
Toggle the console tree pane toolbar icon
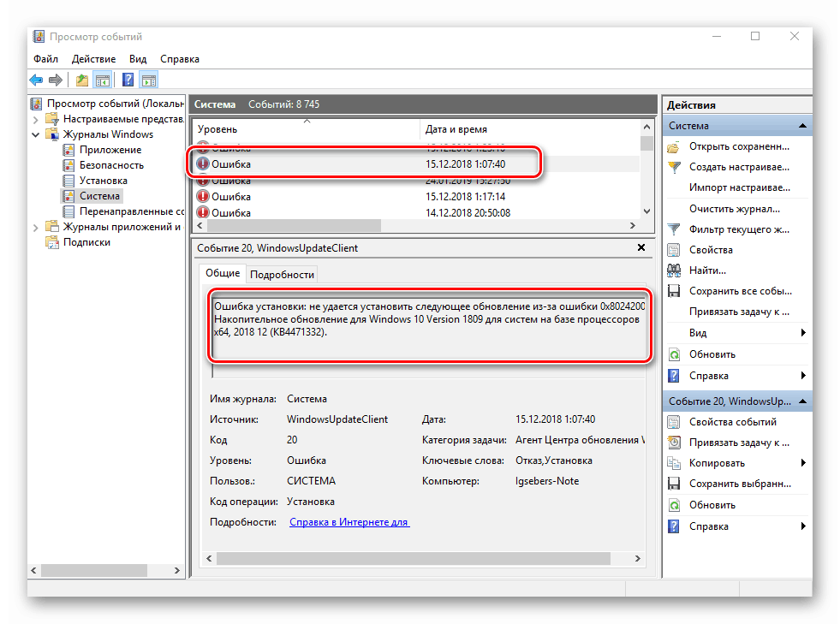(x=102, y=80)
